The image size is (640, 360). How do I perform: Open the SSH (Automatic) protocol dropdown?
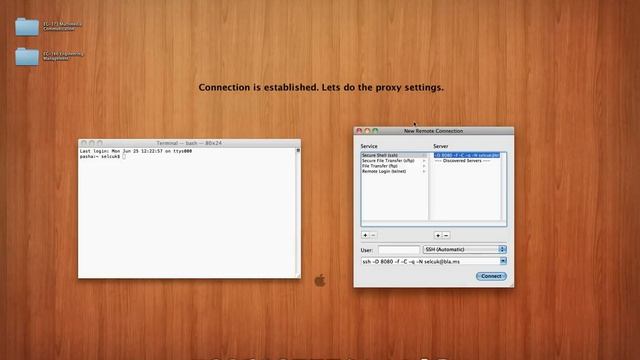pos(464,249)
